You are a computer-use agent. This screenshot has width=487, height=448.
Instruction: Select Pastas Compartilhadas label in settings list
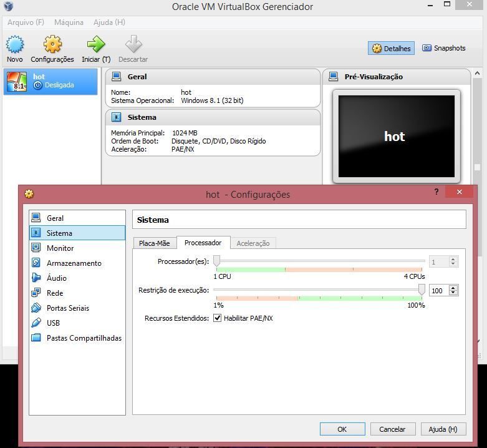point(84,338)
